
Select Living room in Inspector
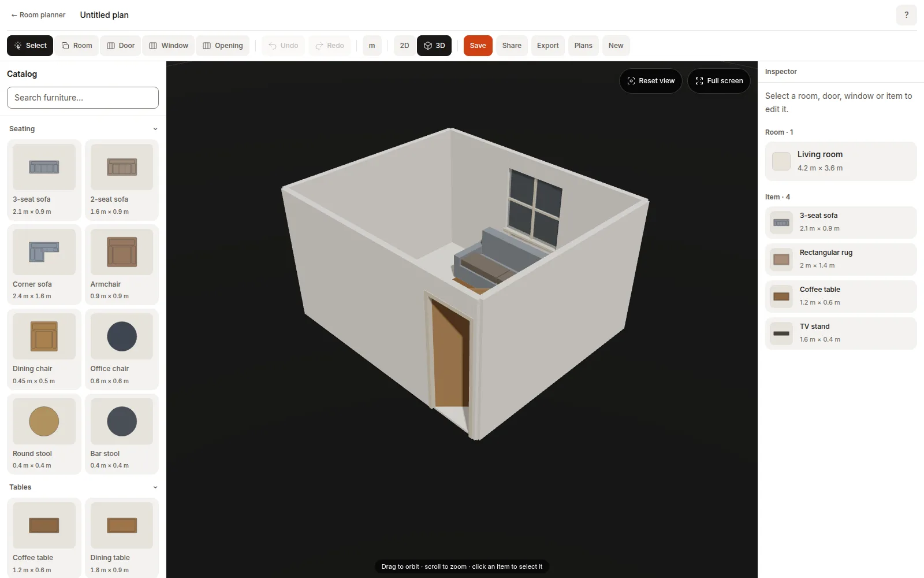coord(841,161)
